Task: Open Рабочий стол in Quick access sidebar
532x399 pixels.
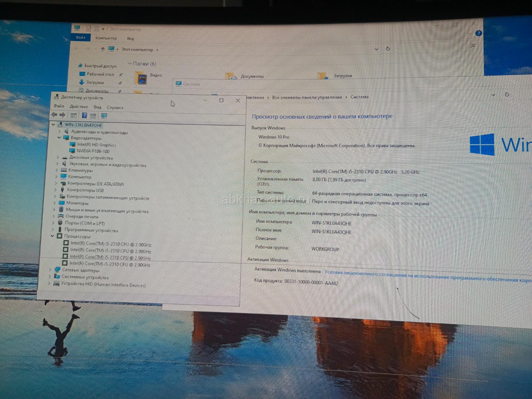Action: pyautogui.click(x=100, y=74)
